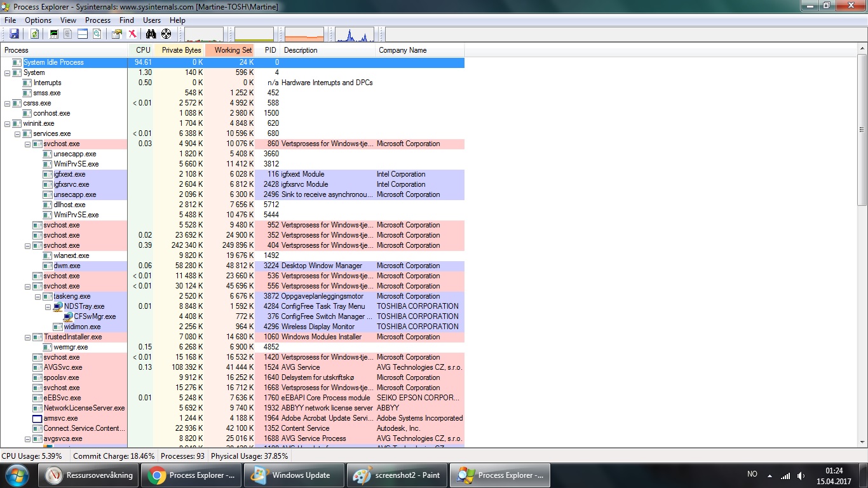868x488 pixels.
Task: Switch to Windows Update taskbar button
Action: pyautogui.click(x=295, y=475)
